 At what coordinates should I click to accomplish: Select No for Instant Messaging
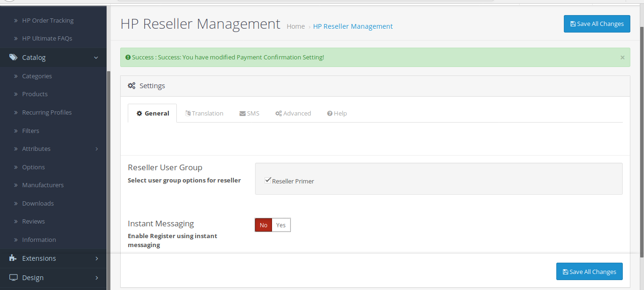264,225
